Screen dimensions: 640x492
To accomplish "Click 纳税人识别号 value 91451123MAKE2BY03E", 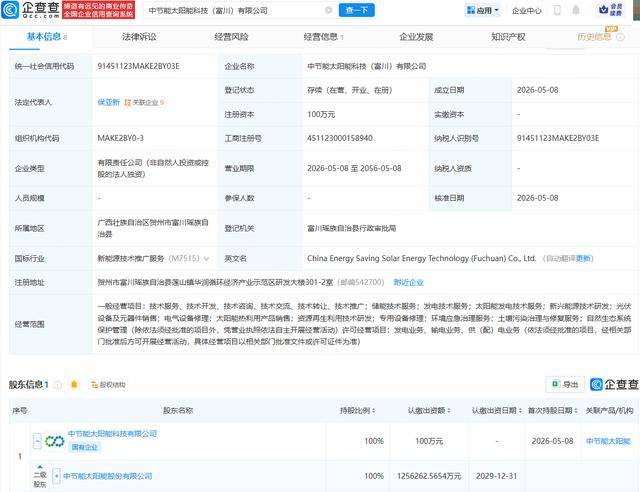I will (558, 138).
